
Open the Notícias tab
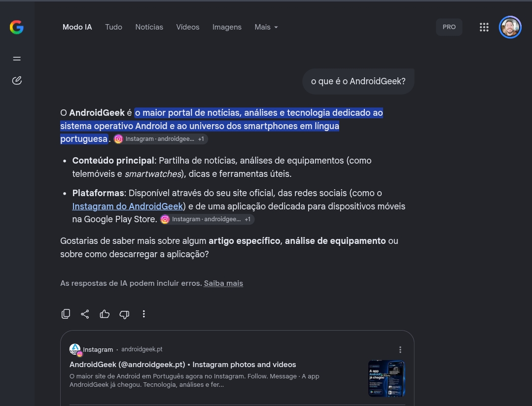click(149, 27)
